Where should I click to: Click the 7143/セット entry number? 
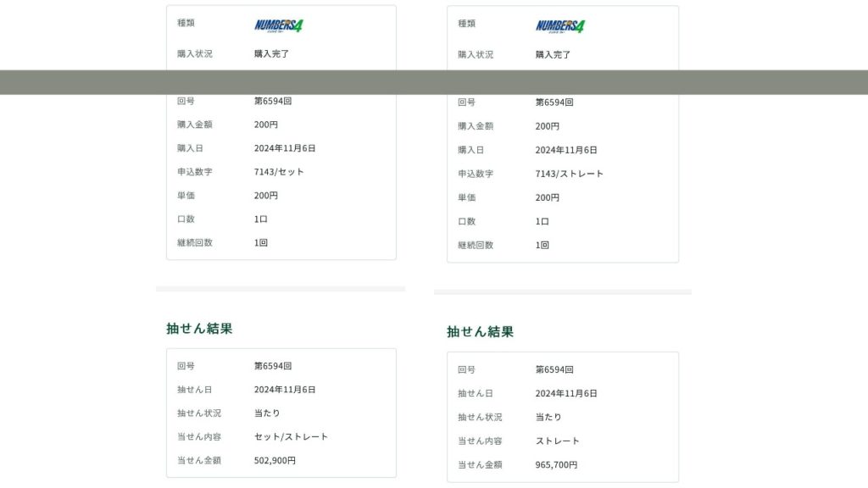tap(279, 172)
